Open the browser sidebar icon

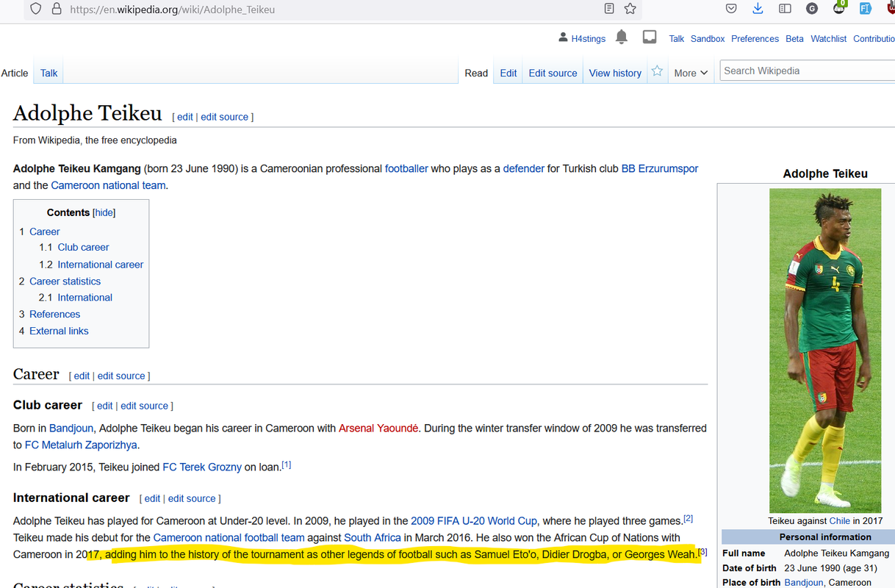point(785,9)
